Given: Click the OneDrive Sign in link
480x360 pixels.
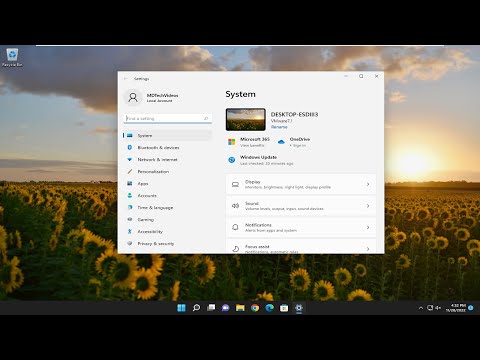Looking at the screenshot, I should [299, 146].
